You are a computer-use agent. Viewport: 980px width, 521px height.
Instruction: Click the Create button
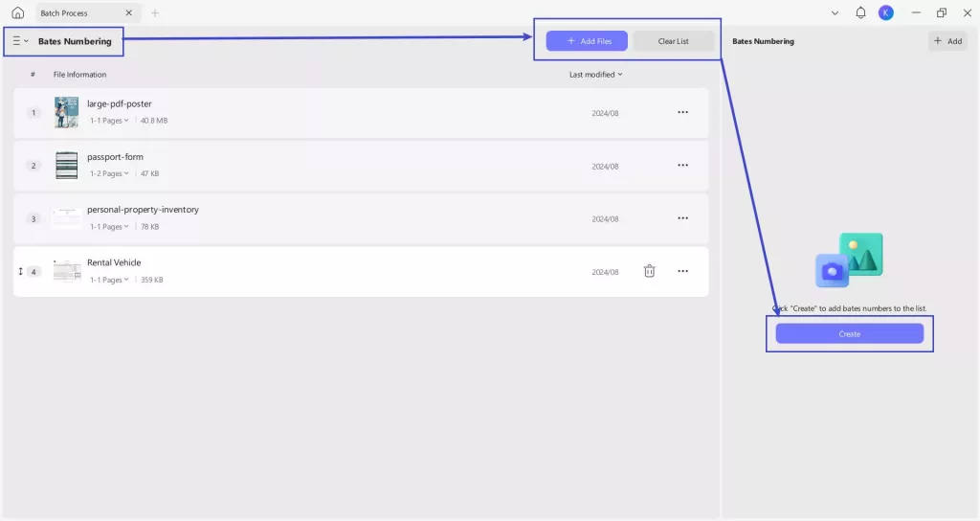pos(850,333)
